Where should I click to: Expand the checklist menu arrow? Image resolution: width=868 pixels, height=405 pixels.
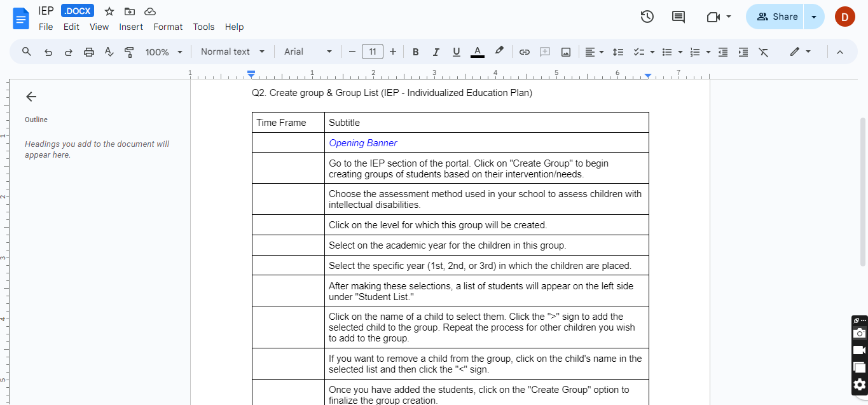(x=652, y=52)
